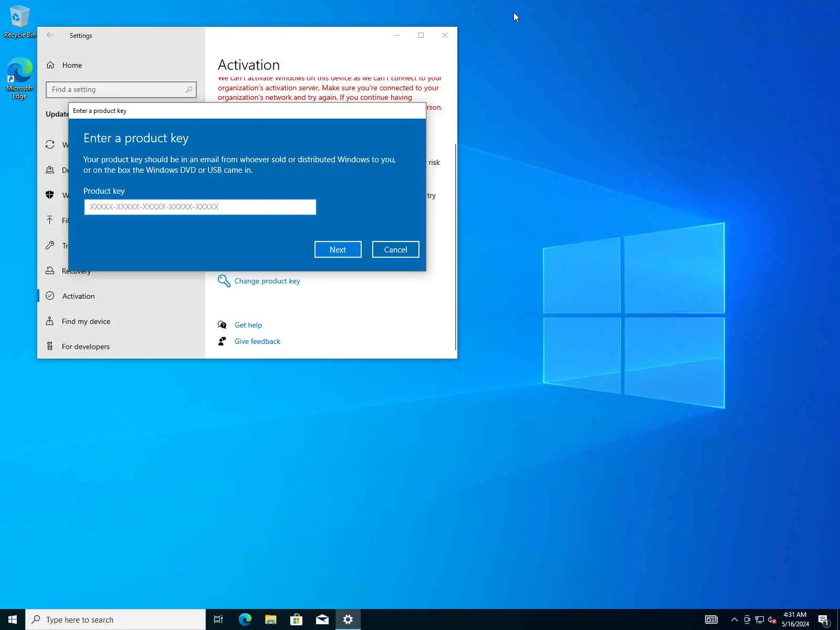The height and width of the screenshot is (630, 840).
Task: Click the Meet Now tray icon
Action: tap(747, 619)
